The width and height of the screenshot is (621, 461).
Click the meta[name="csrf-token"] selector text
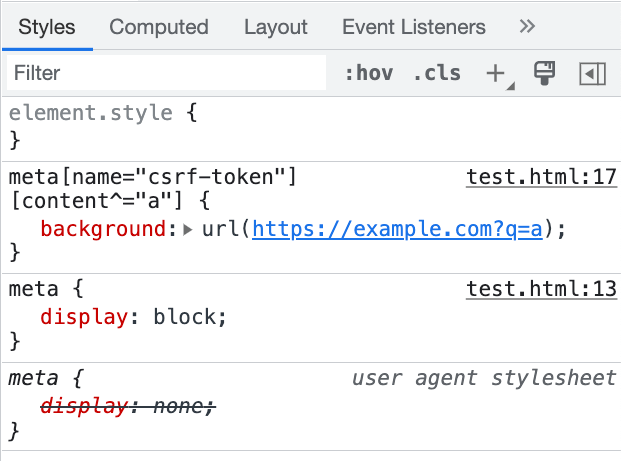click(152, 178)
